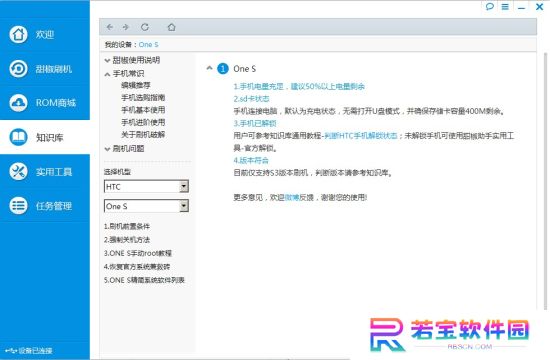Collapse the One S content section
Screen dimensions: 550x360
coord(209,68)
